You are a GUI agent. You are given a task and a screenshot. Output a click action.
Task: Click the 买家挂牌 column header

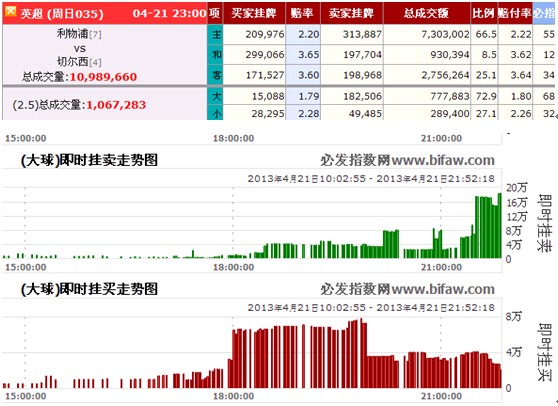click(x=254, y=13)
